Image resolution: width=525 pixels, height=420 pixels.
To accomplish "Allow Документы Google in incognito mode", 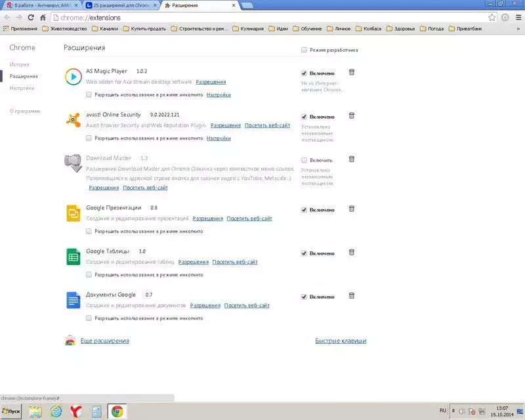I will pyautogui.click(x=89, y=318).
